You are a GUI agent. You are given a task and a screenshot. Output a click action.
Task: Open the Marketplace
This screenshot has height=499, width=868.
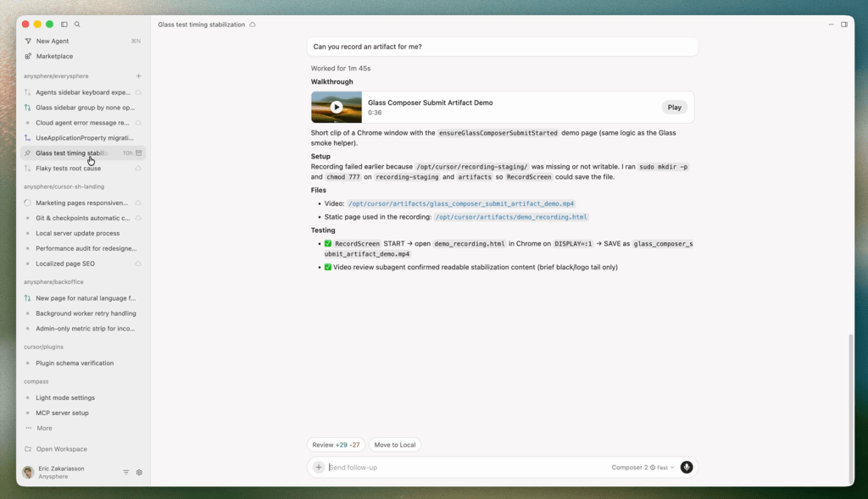click(x=53, y=56)
